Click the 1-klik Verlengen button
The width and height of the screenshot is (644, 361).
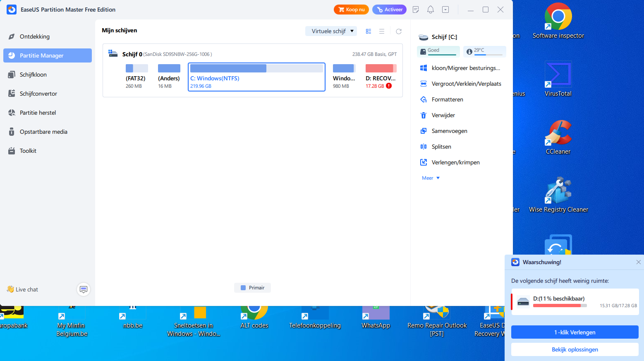point(575,332)
